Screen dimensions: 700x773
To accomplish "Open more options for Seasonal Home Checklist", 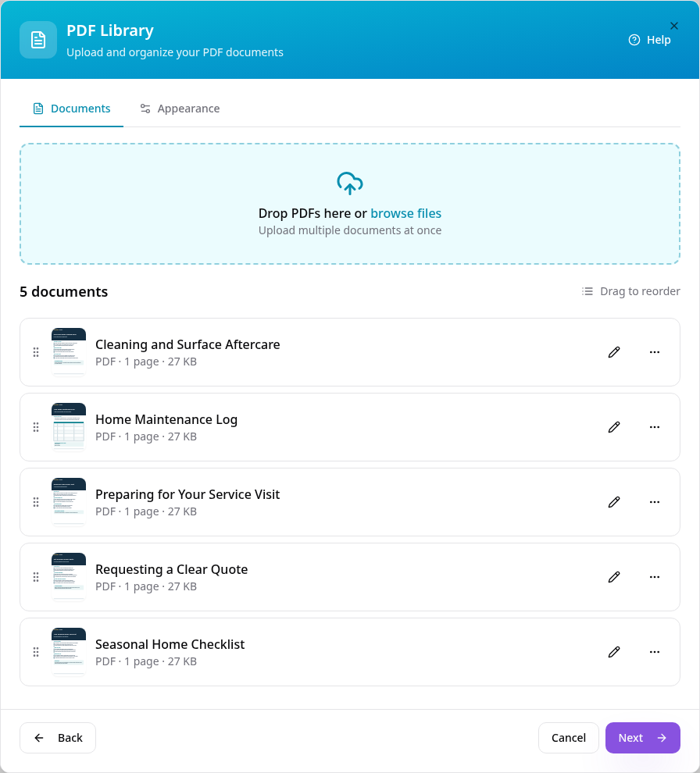I will click(x=655, y=652).
